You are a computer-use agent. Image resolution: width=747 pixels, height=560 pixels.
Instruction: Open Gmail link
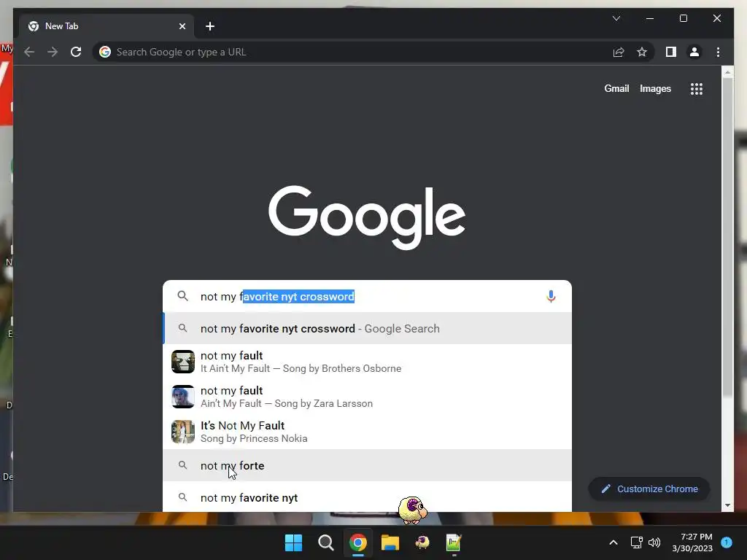[x=616, y=88]
